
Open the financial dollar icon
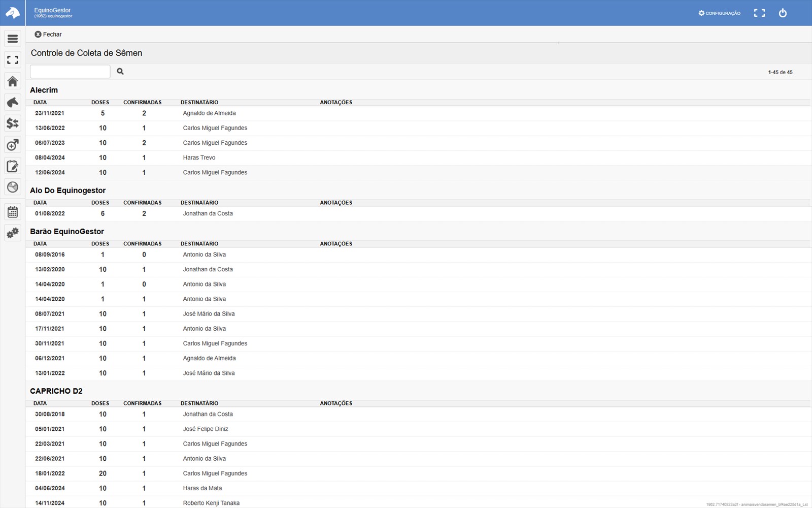[13, 123]
